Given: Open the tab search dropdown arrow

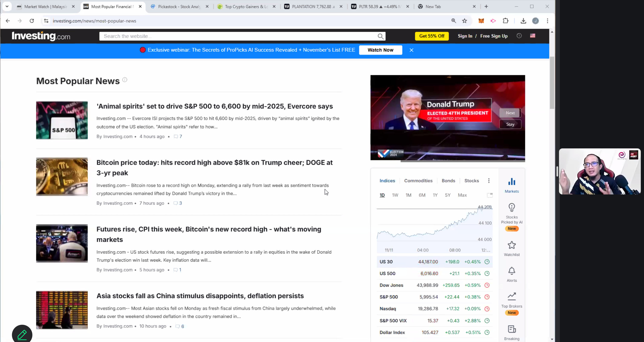Looking at the screenshot, I should tap(7, 7).
